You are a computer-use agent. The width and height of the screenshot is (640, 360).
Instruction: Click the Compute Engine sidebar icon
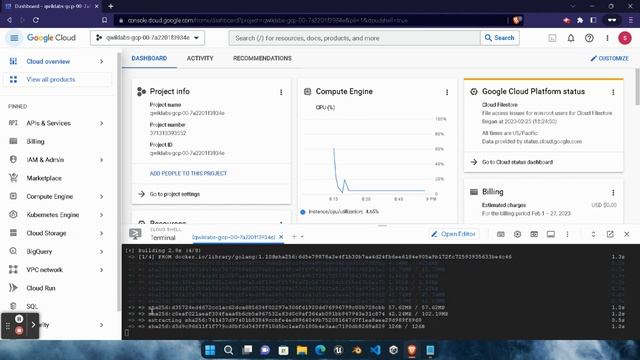[13, 196]
